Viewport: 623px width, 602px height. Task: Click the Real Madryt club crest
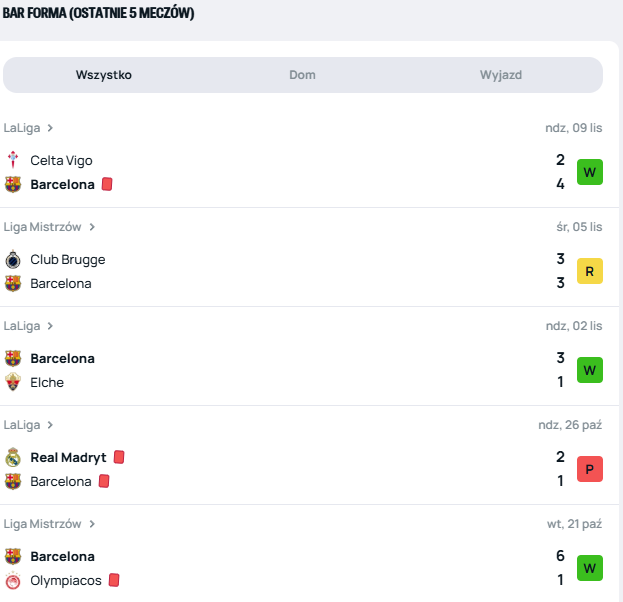click(13, 457)
